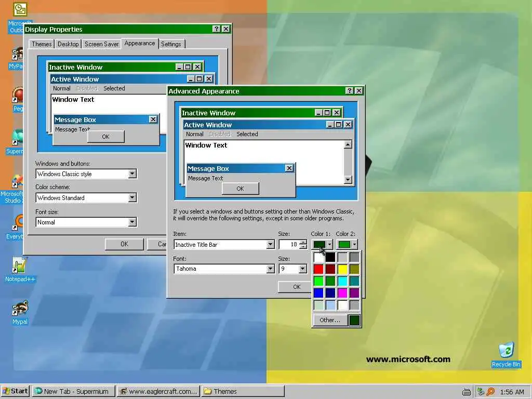Expand the Font size dropdown
The height and width of the screenshot is (399, 532).
[132, 222]
